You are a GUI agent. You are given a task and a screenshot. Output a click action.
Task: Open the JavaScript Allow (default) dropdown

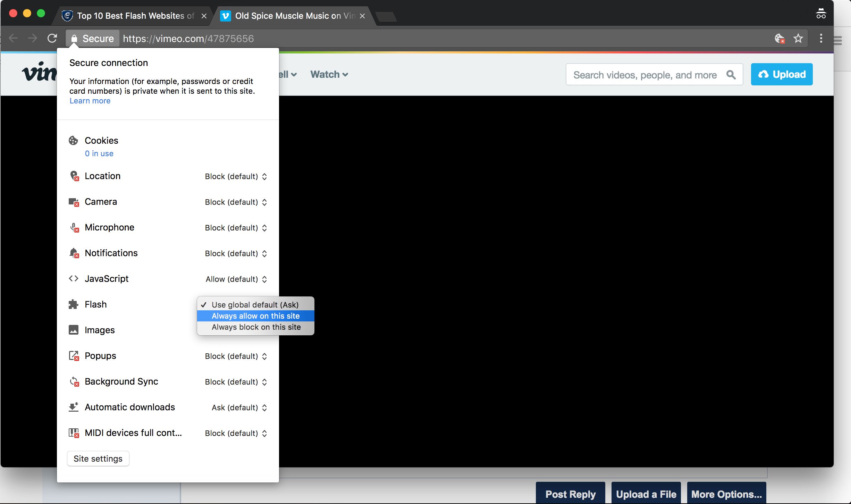[236, 279]
